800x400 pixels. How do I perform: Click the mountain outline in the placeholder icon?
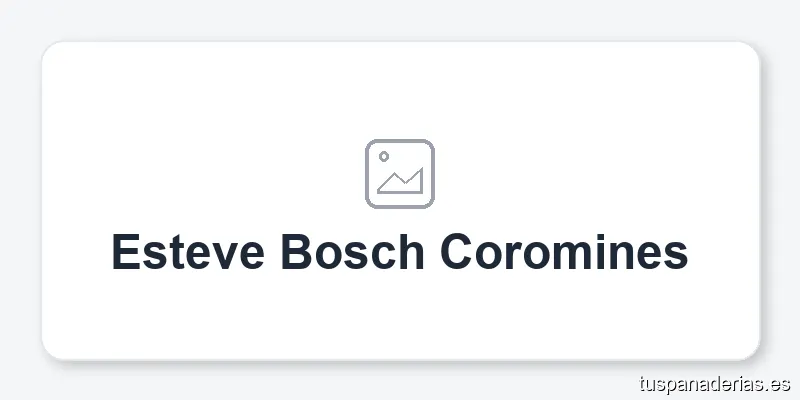tap(402, 183)
